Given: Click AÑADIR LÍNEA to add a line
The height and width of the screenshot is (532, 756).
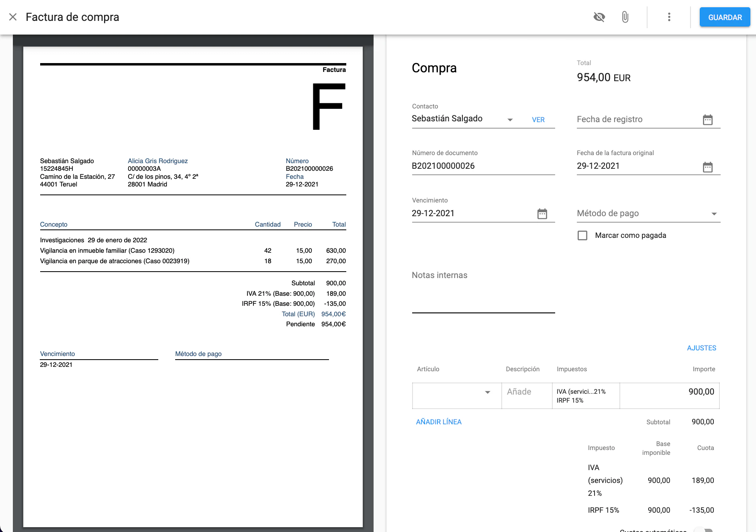Looking at the screenshot, I should point(439,422).
